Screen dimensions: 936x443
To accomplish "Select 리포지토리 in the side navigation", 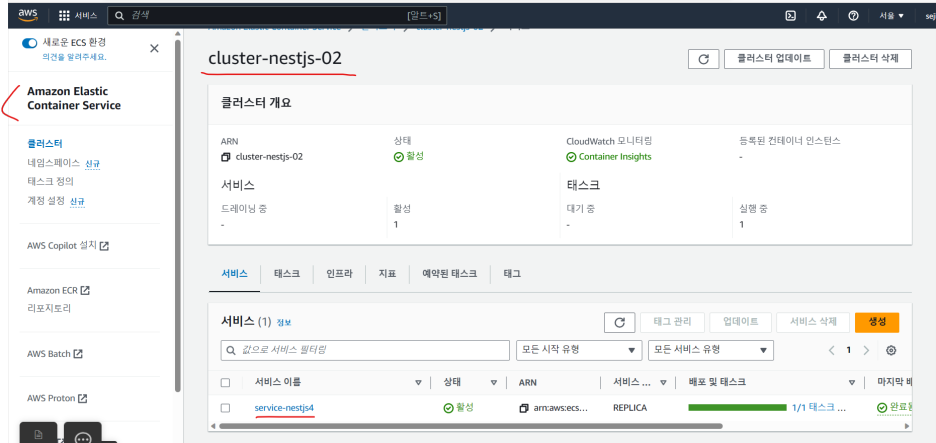I will (49, 309).
